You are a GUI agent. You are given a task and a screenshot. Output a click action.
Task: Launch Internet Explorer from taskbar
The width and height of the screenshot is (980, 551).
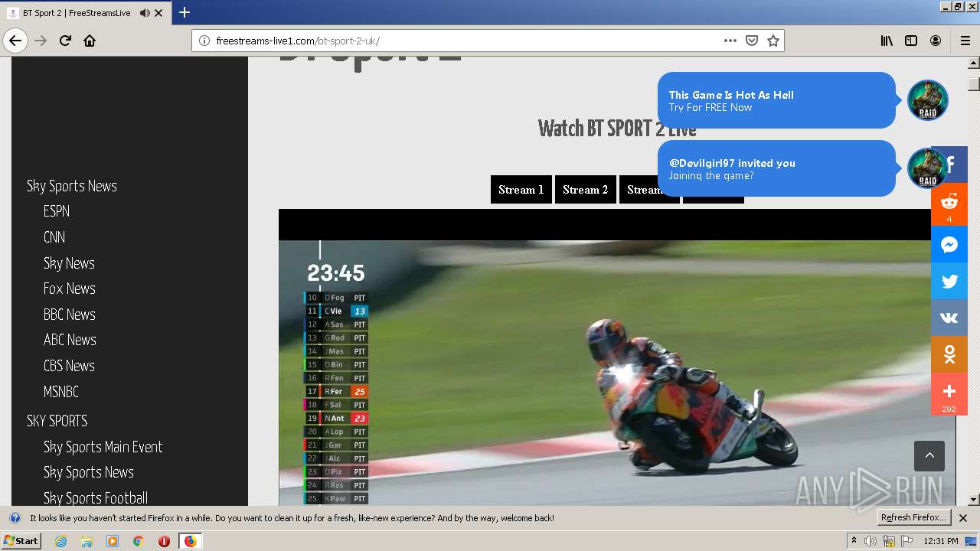(x=61, y=541)
